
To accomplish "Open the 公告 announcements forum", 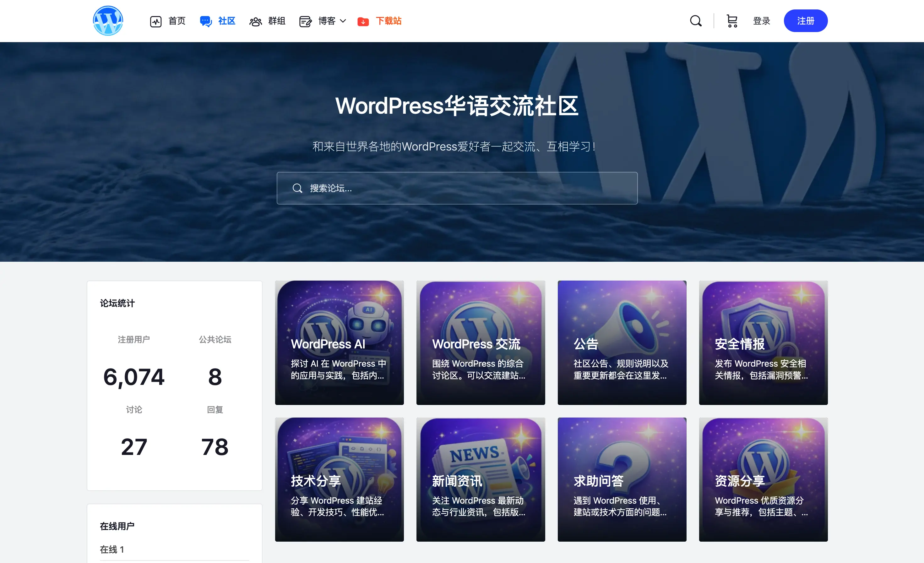I will pos(622,342).
